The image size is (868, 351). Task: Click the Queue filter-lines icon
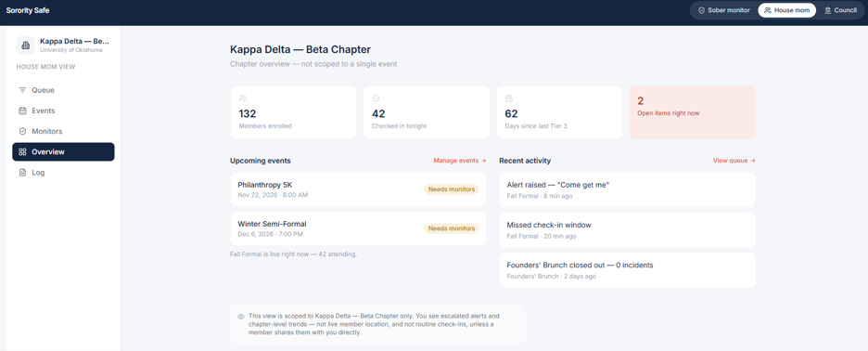22,90
